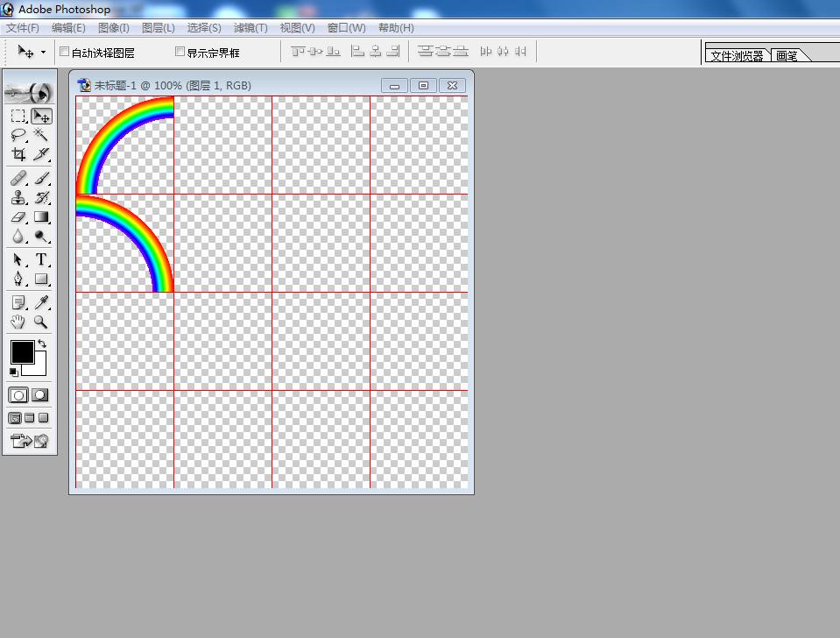Select the Dodge tool
Image resolution: width=840 pixels, height=638 pixels.
pyautogui.click(x=40, y=237)
